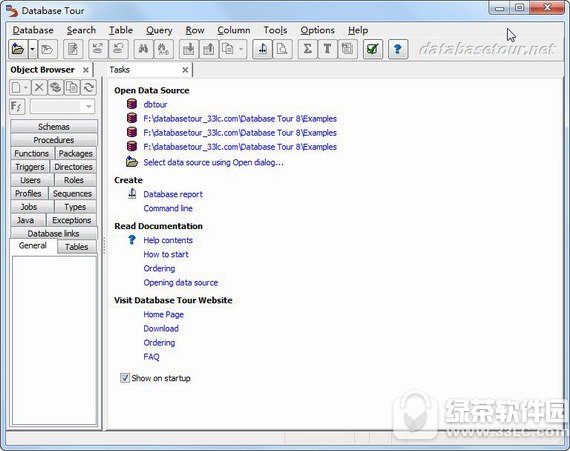Open the Tools menu
The height and width of the screenshot is (451, 570).
275,30
